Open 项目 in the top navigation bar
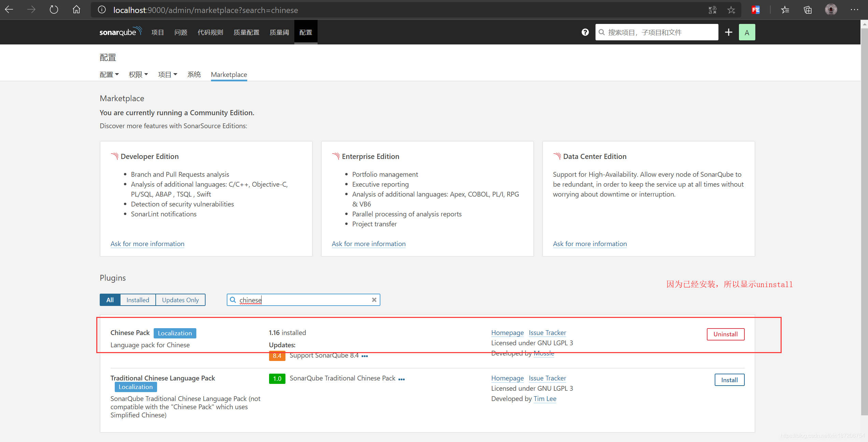Image resolution: width=868 pixels, height=442 pixels. (157, 32)
